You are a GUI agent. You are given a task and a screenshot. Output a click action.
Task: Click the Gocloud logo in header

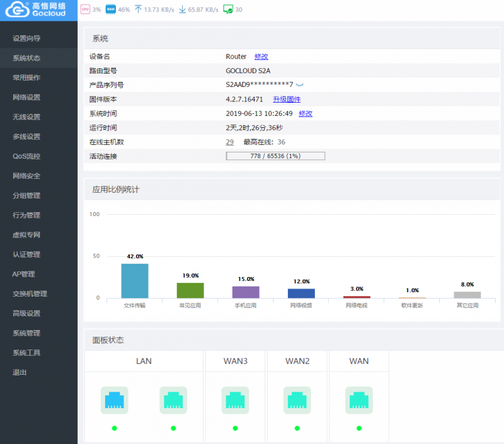[38, 9]
